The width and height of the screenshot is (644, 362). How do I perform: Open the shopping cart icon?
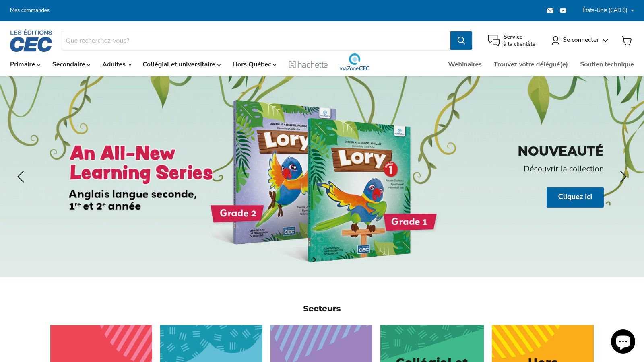tap(627, 40)
